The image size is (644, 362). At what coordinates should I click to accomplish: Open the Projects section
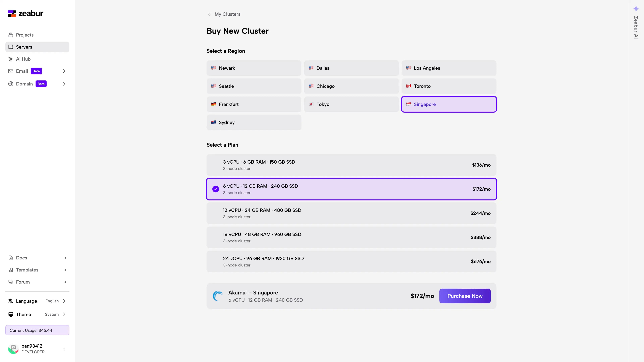pyautogui.click(x=24, y=35)
